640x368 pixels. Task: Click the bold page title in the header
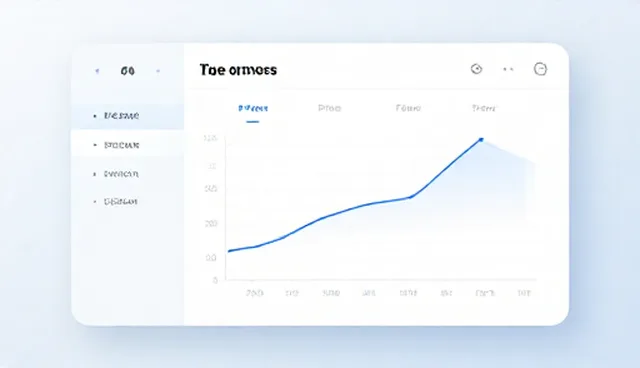238,70
